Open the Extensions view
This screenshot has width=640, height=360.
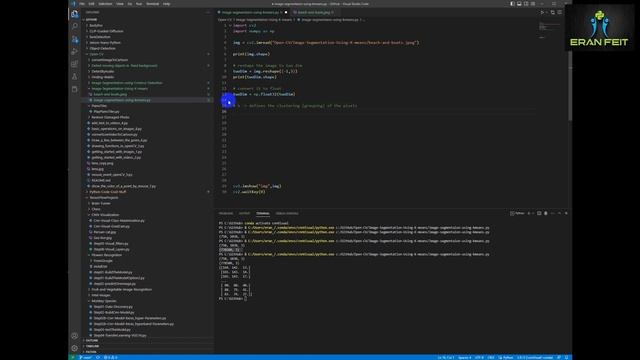pyautogui.click(x=75, y=64)
